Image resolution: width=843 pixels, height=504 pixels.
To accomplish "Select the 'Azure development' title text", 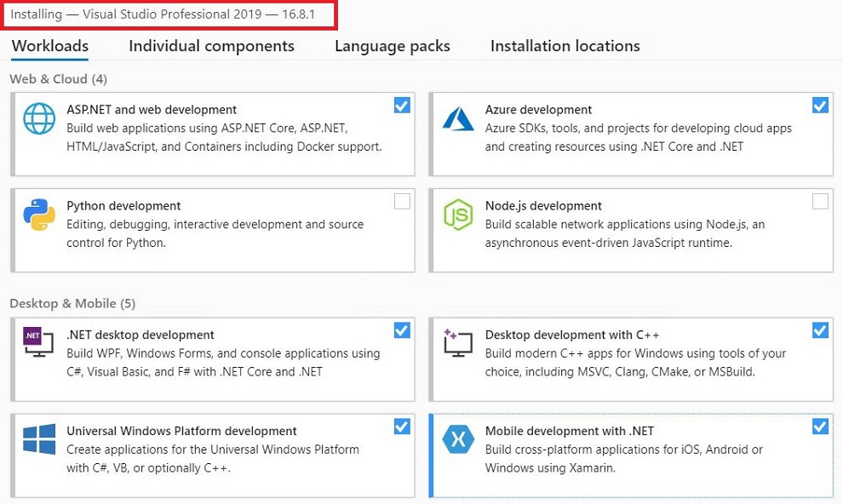I will (x=538, y=110).
